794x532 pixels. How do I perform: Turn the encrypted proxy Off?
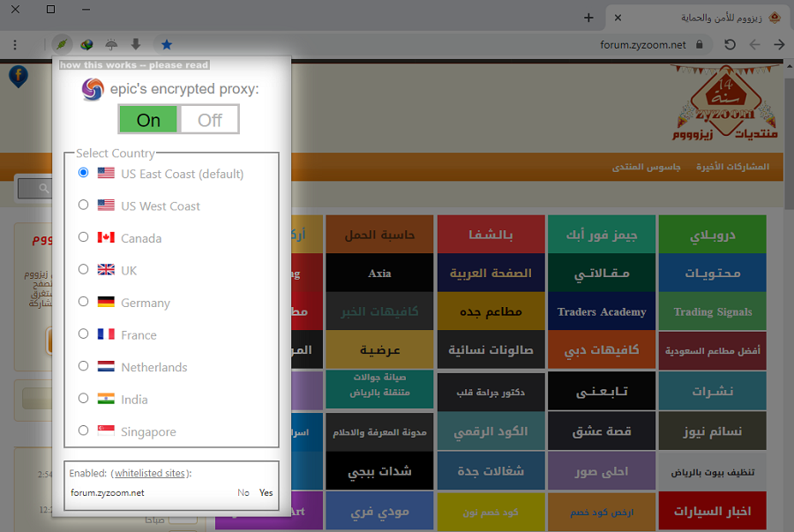[x=210, y=120]
